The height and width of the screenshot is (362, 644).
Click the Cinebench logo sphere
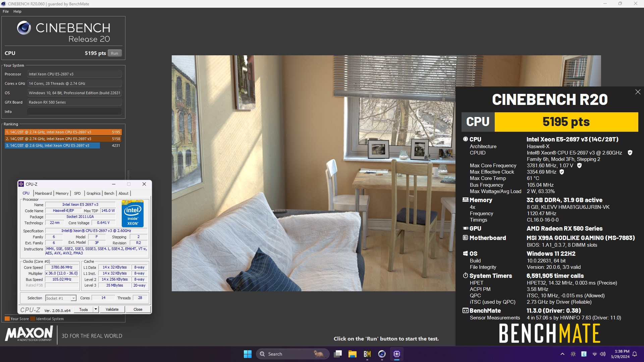(x=24, y=28)
